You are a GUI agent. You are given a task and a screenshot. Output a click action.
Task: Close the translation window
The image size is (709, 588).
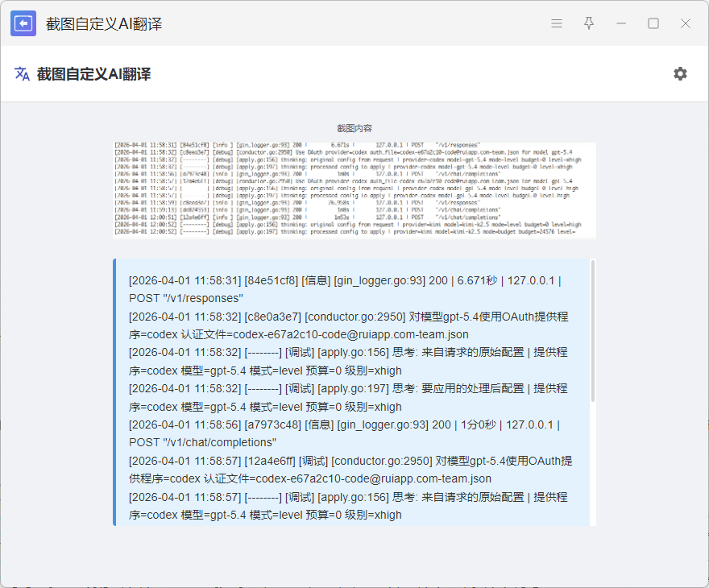[686, 23]
